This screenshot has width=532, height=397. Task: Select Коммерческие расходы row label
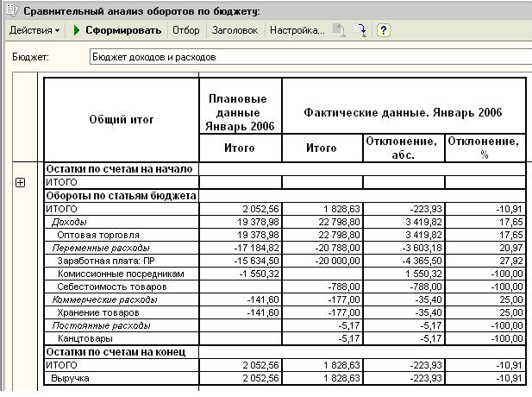click(104, 299)
